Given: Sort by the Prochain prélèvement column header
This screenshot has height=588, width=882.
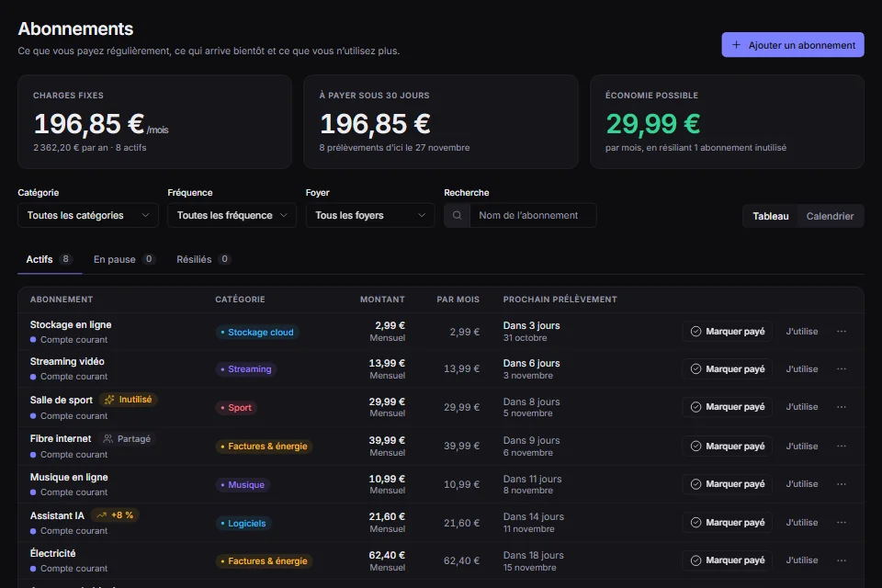Looking at the screenshot, I should [x=560, y=300].
